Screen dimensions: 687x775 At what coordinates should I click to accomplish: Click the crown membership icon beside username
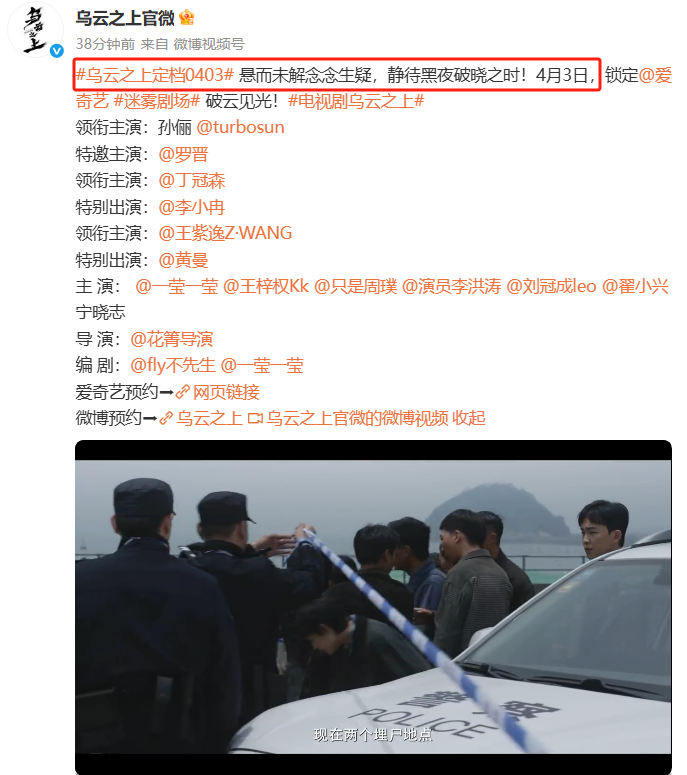pos(186,18)
